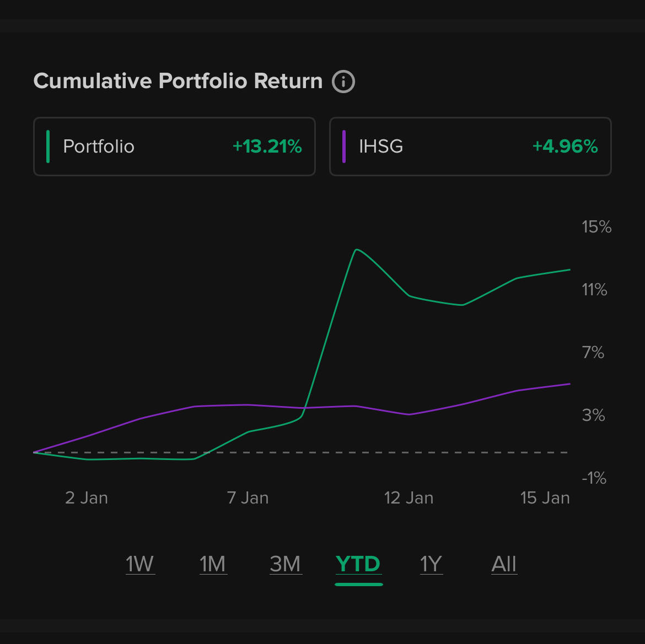Toggle the IHSG benchmark legend card
645x644 pixels.
pyautogui.click(x=470, y=147)
